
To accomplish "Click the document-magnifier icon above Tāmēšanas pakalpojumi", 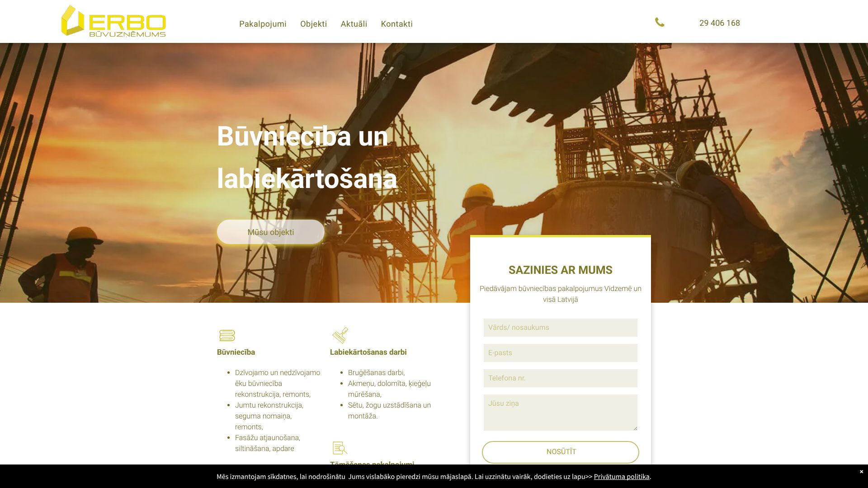I will (340, 448).
